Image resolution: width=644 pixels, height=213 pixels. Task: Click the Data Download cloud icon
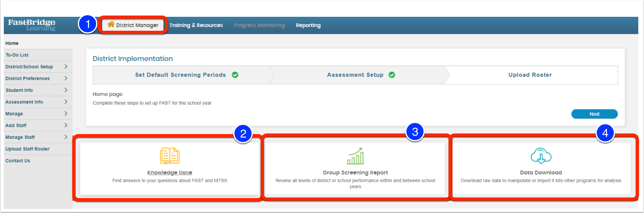pos(541,156)
